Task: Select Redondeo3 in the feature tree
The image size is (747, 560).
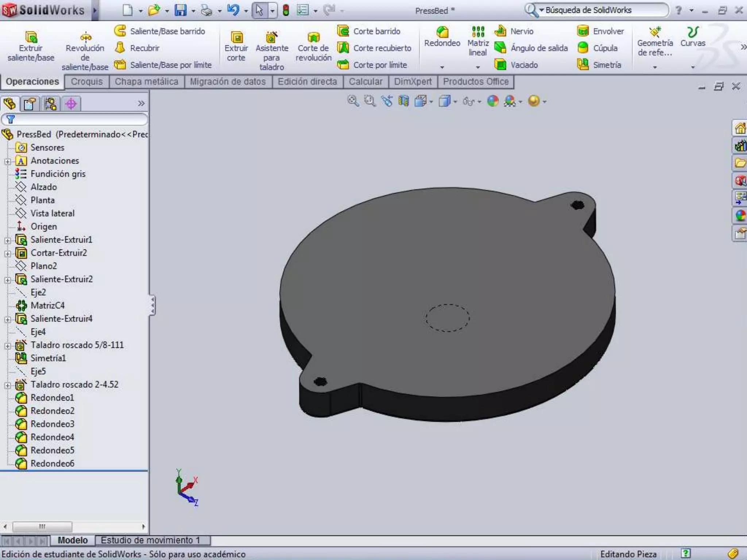Action: tap(52, 424)
